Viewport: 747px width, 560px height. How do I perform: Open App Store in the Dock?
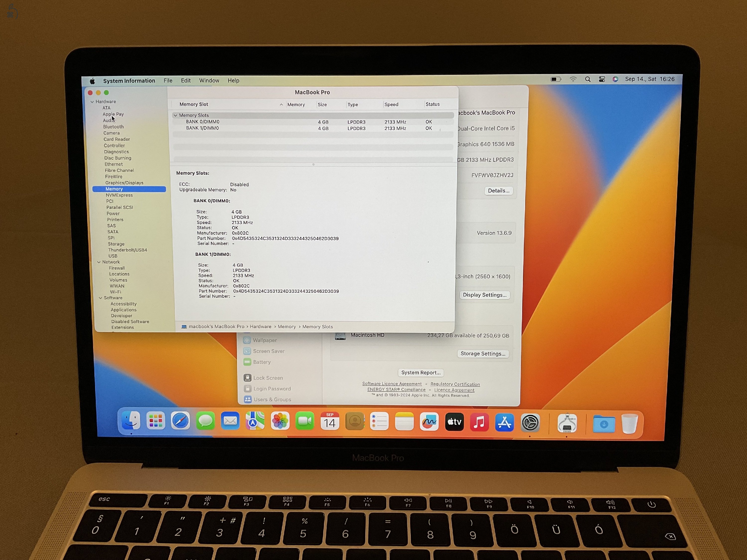(504, 422)
